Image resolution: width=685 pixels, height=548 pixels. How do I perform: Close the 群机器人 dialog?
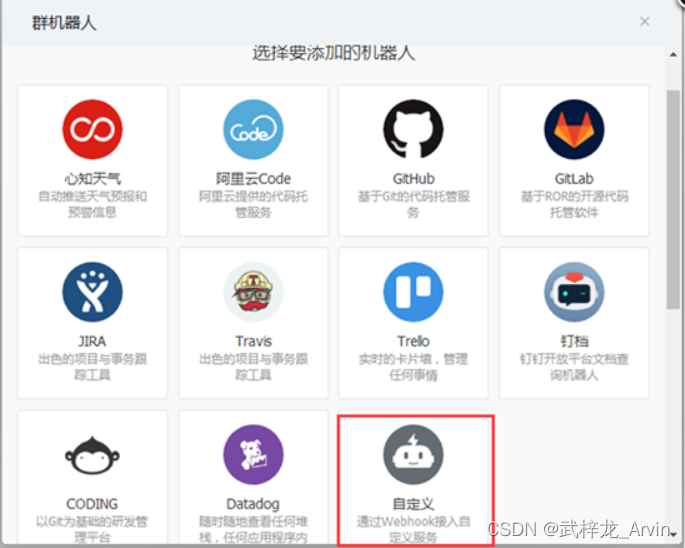tap(644, 21)
